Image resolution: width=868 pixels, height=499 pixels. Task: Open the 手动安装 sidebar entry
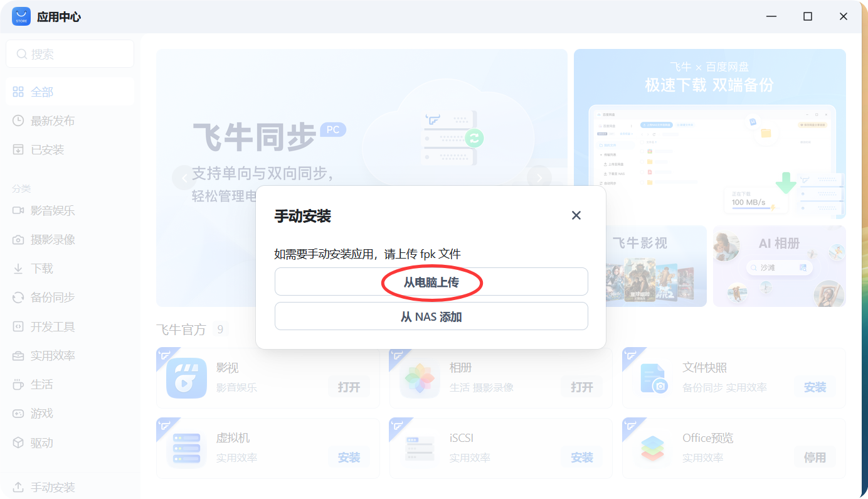44,486
